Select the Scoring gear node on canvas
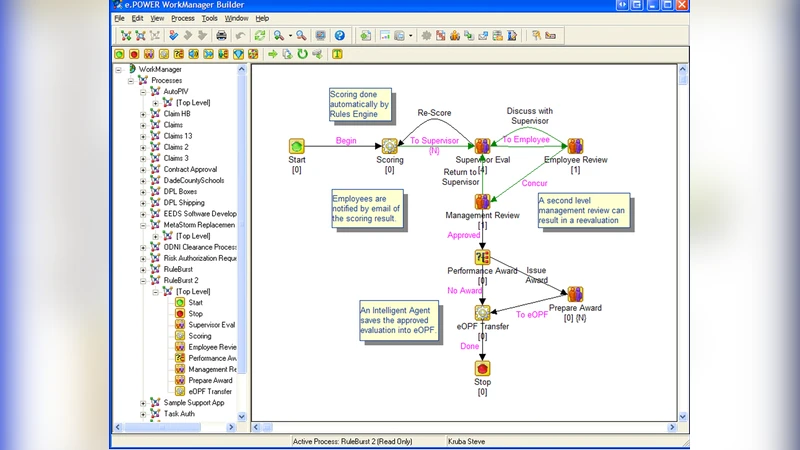The image size is (800, 450). coord(389,147)
